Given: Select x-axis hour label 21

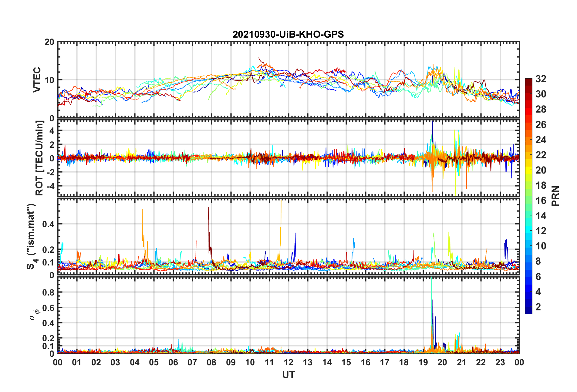Looking at the screenshot, I should click(x=462, y=362).
